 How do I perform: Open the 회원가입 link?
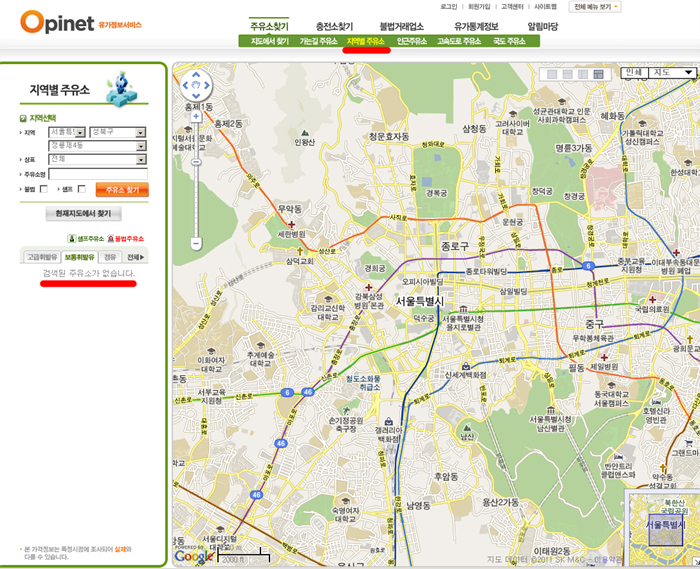pos(479,7)
